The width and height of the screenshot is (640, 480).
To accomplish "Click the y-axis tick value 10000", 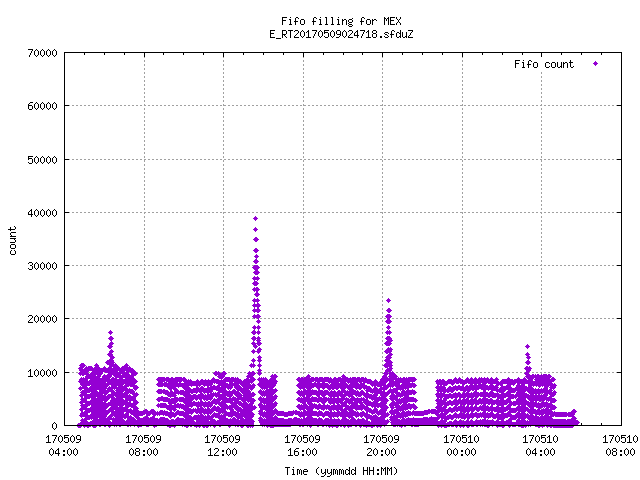I will (x=42, y=373).
